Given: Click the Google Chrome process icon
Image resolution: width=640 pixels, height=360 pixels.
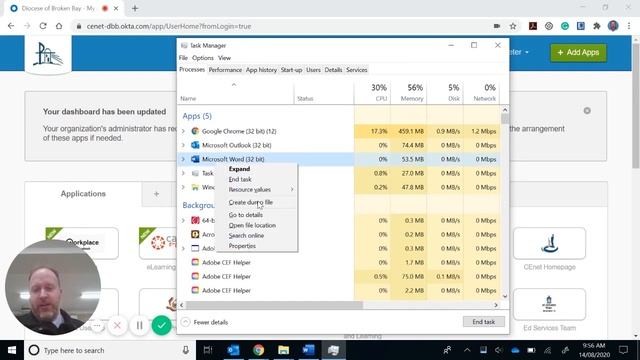Looking at the screenshot, I should point(195,131).
